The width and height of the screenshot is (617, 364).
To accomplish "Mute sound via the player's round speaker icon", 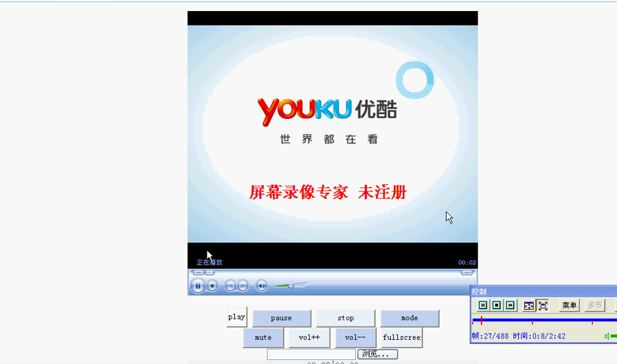I will point(261,286).
